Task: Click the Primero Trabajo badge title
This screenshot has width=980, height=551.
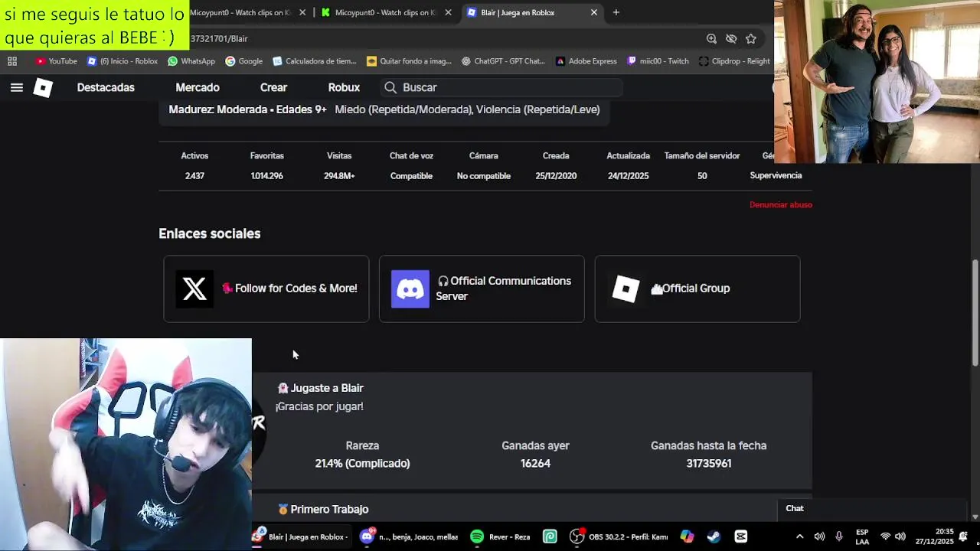Action: coord(322,509)
